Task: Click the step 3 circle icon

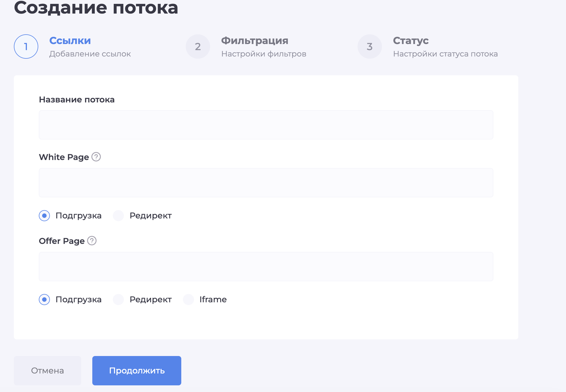Action: pyautogui.click(x=369, y=47)
